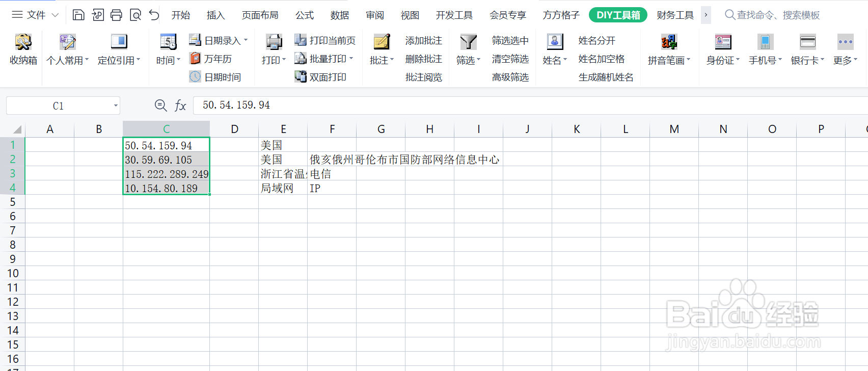
Task: Click 添加批注 add comment
Action: [424, 40]
